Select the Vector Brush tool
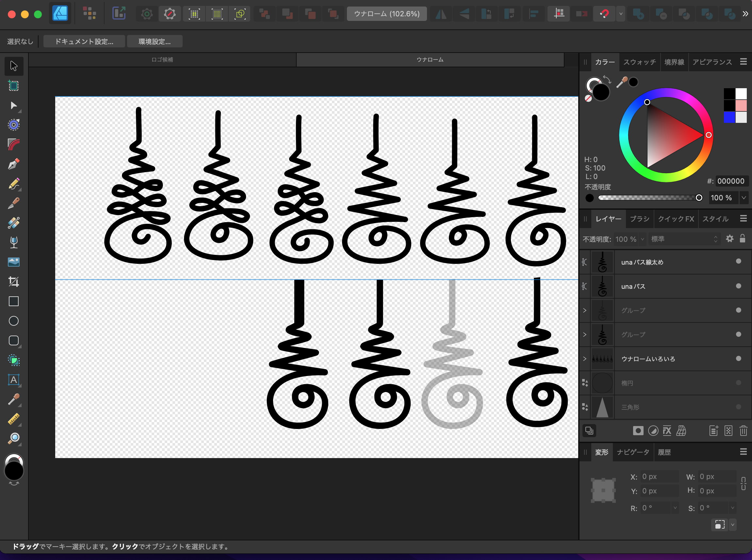Image resolution: width=752 pixels, height=560 pixels. [x=13, y=204]
